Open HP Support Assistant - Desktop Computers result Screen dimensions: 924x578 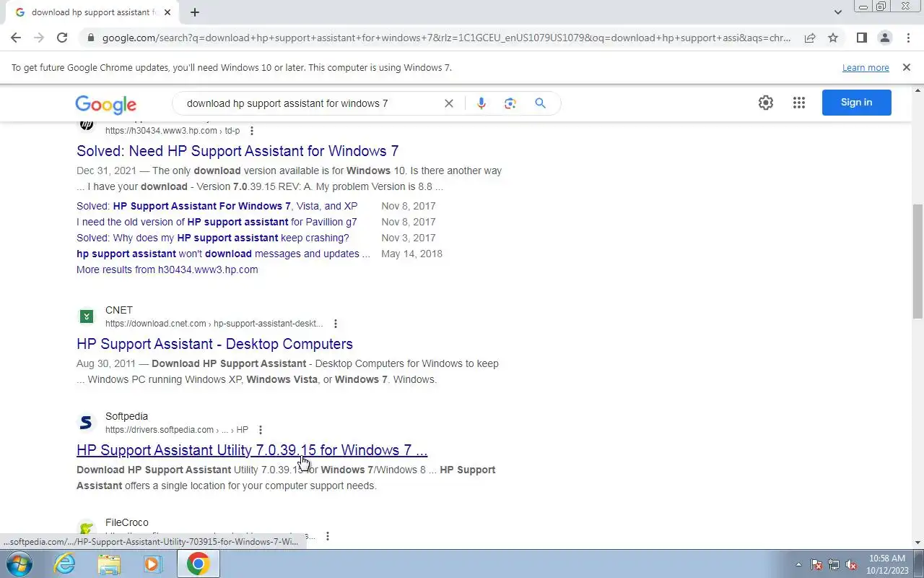pyautogui.click(x=214, y=344)
